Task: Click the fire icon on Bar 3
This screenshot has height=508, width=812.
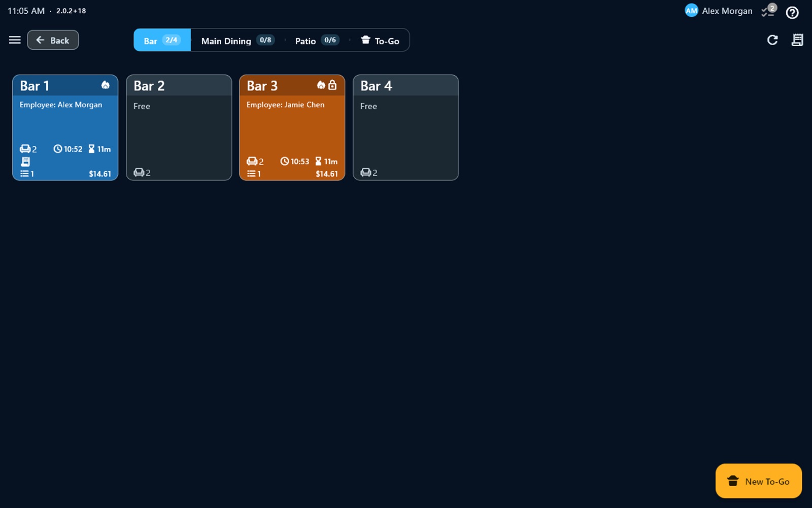Action: 321,85
